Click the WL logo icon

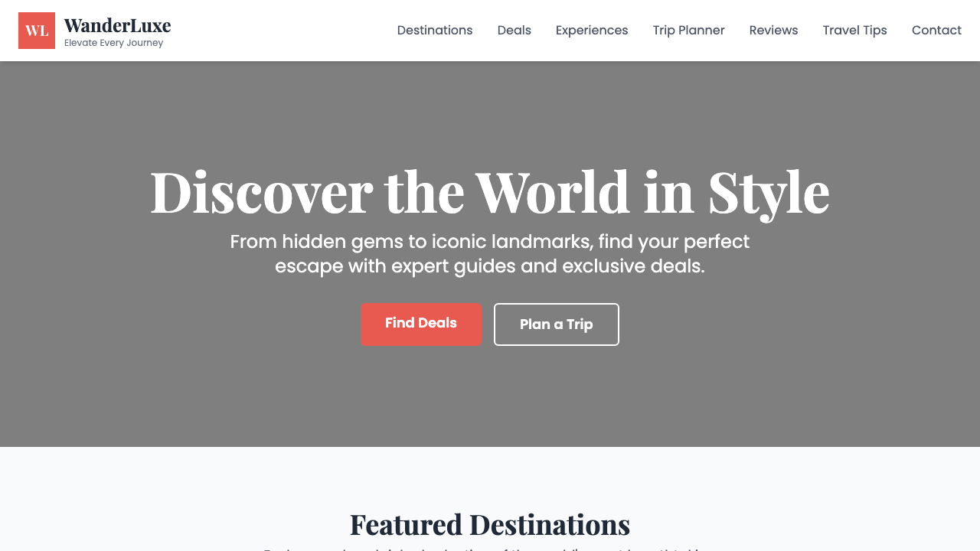click(x=37, y=31)
